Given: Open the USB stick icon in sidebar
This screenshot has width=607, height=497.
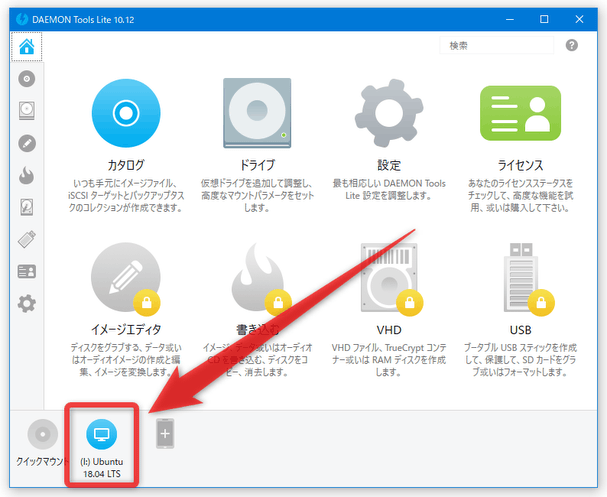Looking at the screenshot, I should tap(27, 239).
